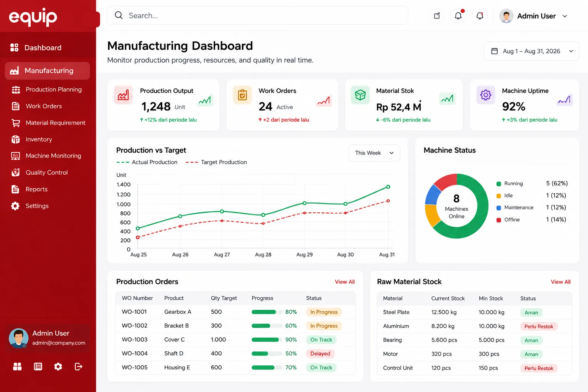This screenshot has height=392, width=588.
Task: Click the Aman badge for Steel Plate
Action: (x=531, y=313)
